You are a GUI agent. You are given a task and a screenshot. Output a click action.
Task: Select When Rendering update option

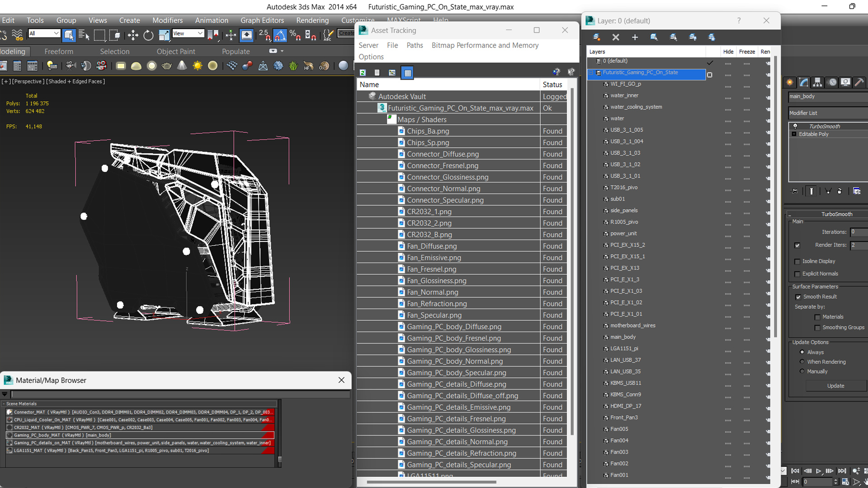pos(802,361)
